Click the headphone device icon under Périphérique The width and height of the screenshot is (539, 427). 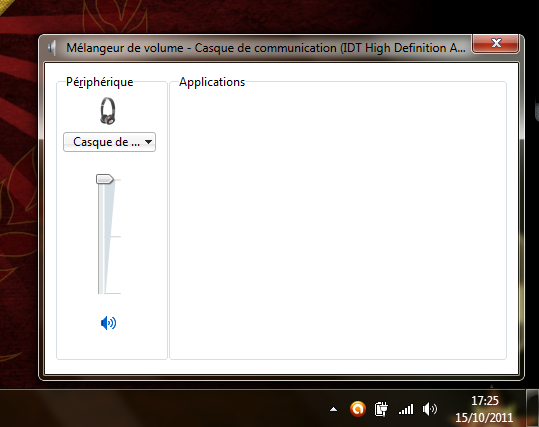(x=108, y=111)
